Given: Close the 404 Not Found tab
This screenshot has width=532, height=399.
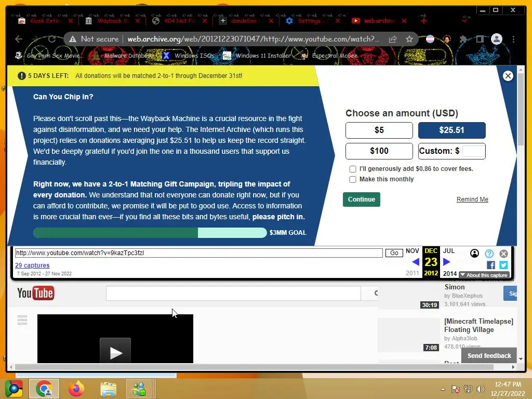Looking at the screenshot, I should click(x=205, y=21).
